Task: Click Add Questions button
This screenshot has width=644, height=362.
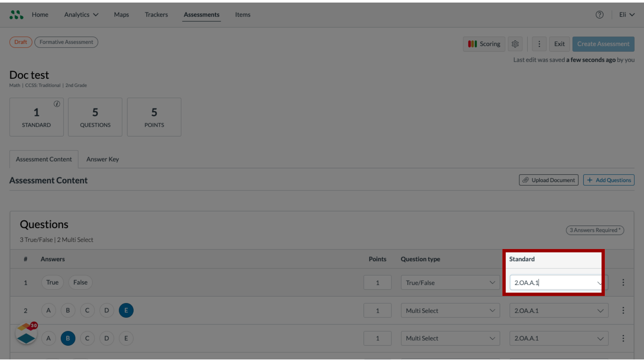Action: point(609,180)
